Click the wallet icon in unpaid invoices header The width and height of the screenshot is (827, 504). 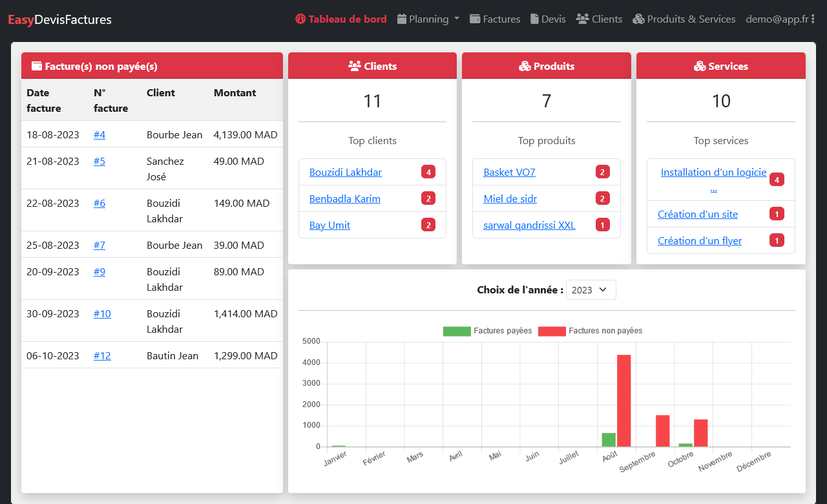pos(37,66)
